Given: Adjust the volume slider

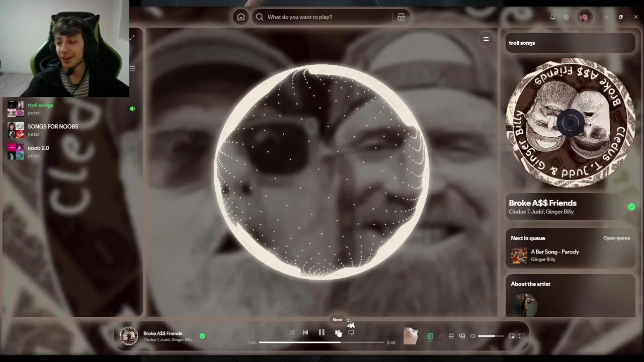Looking at the screenshot, I should click(x=490, y=336).
